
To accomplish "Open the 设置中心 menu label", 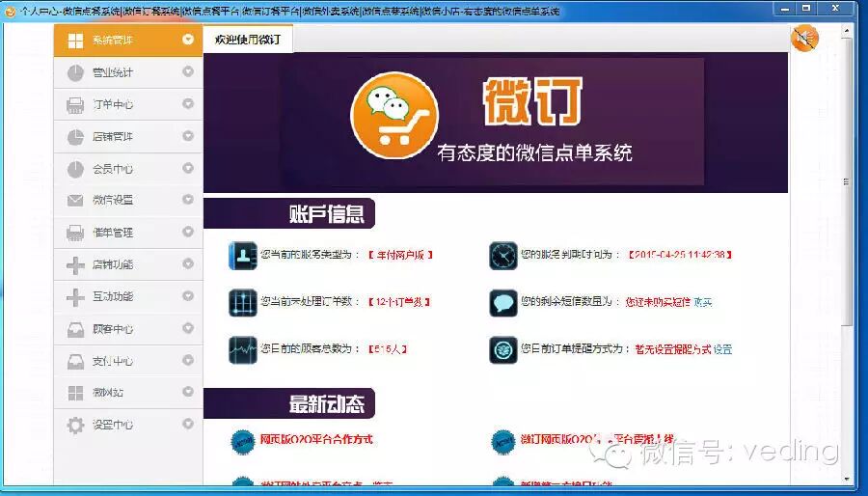I will tap(113, 425).
